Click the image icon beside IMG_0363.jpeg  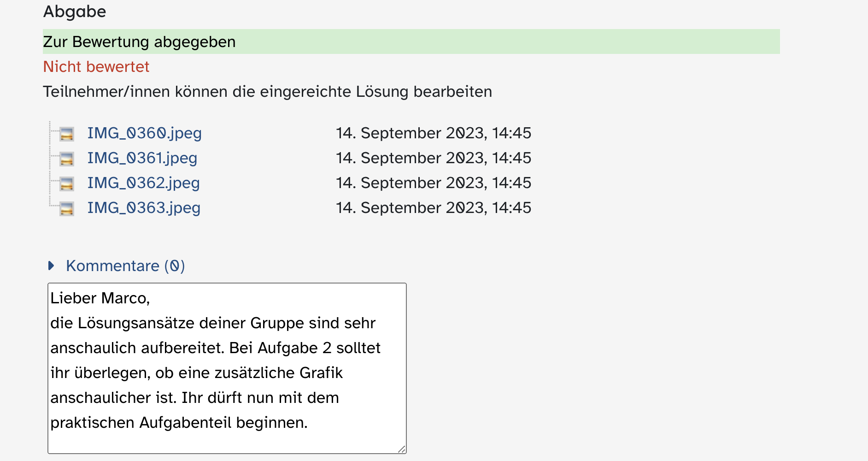point(67,208)
